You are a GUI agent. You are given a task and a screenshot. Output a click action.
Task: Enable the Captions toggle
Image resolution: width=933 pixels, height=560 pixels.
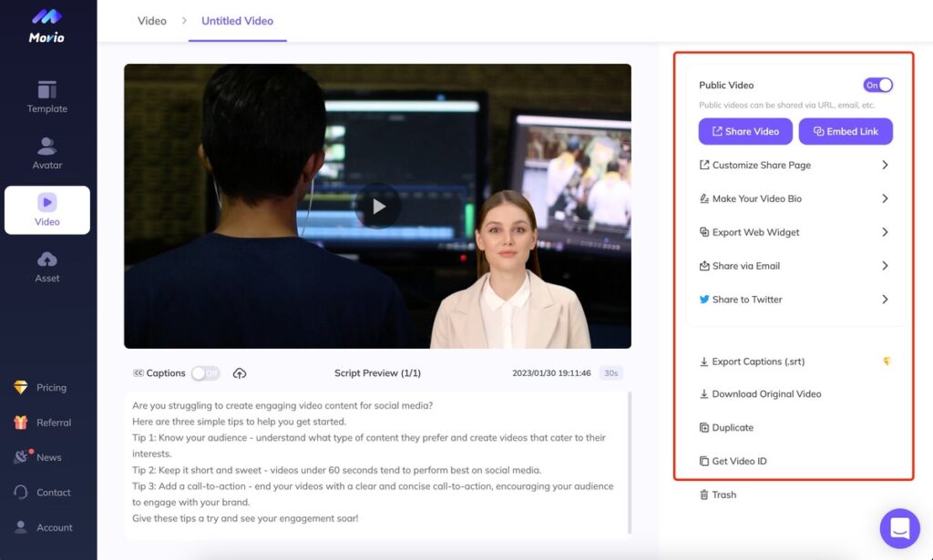205,373
